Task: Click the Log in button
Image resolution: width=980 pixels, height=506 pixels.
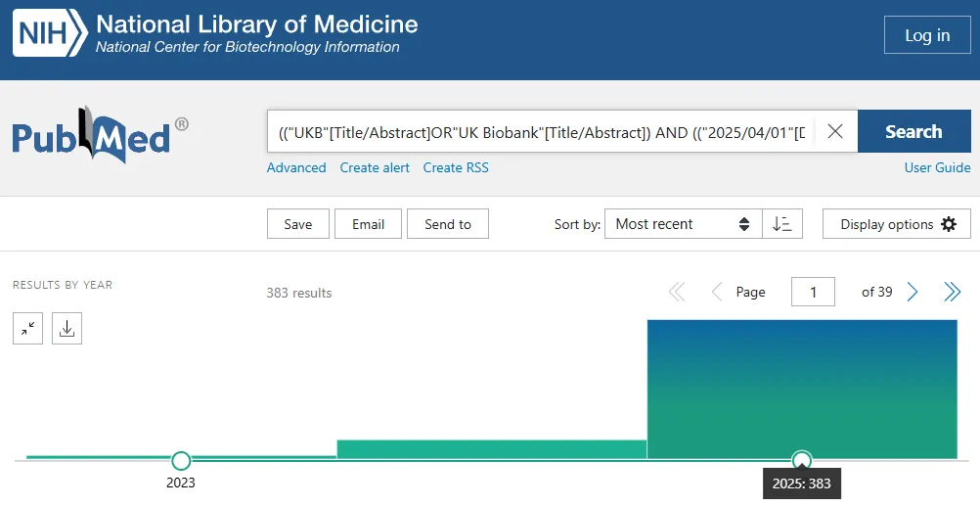Action: (927, 35)
